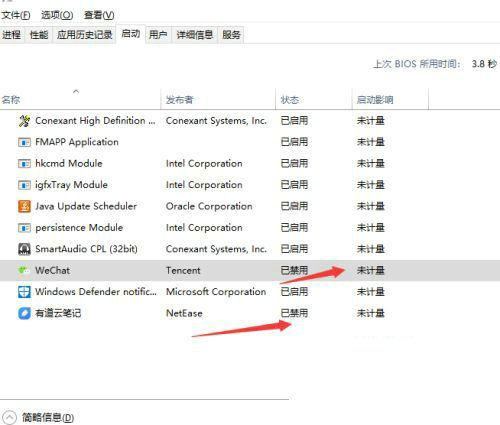Open the 选项(O) menu

(57, 15)
